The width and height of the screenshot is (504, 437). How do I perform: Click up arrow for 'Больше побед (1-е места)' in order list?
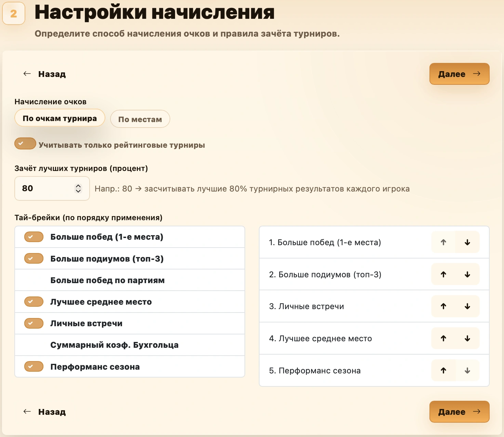(x=443, y=242)
